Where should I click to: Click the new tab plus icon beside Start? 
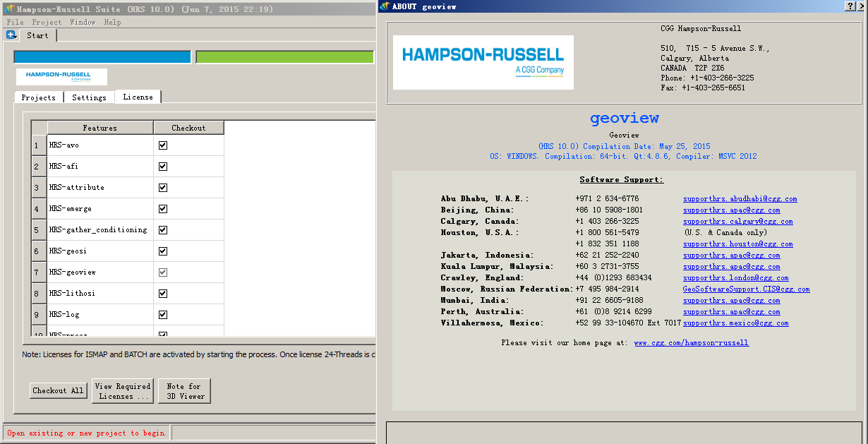[11, 35]
